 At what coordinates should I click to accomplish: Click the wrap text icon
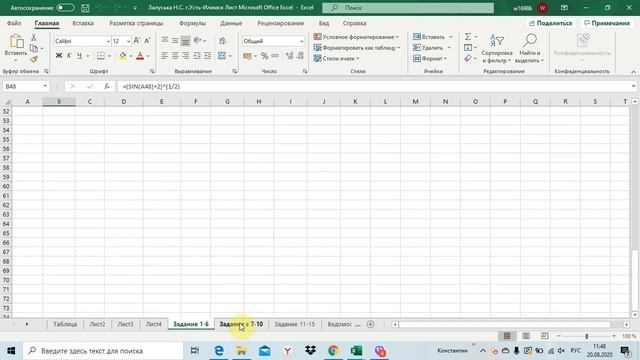point(222,40)
